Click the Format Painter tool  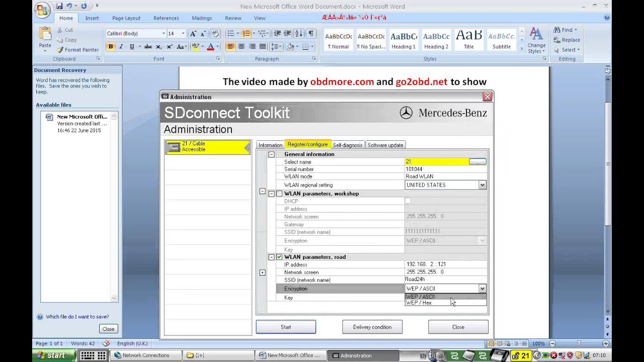(x=77, y=50)
